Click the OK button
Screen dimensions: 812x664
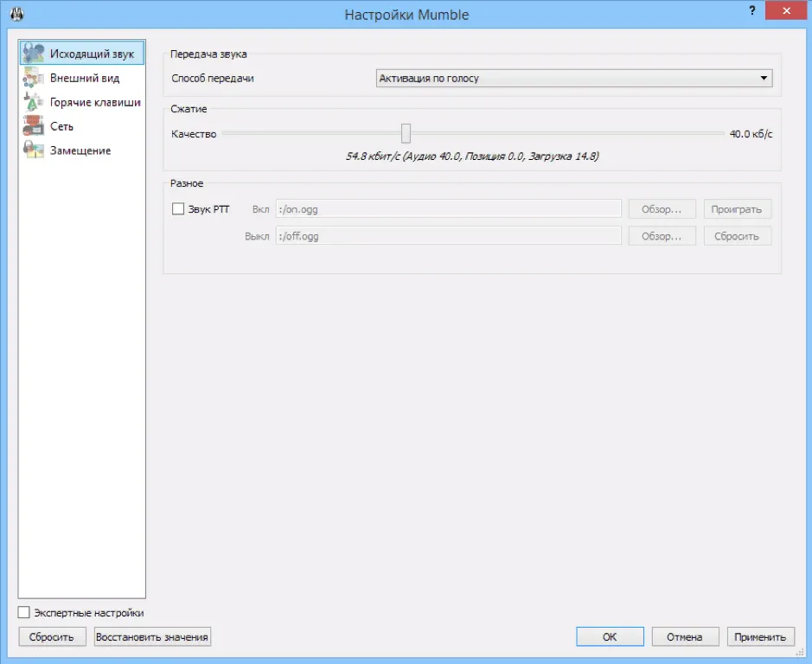(610, 637)
